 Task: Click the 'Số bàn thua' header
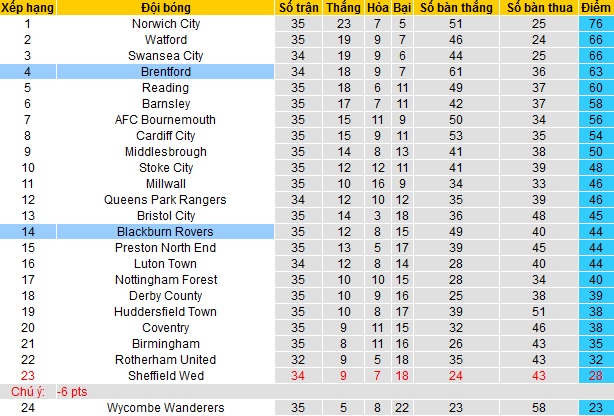tap(539, 8)
